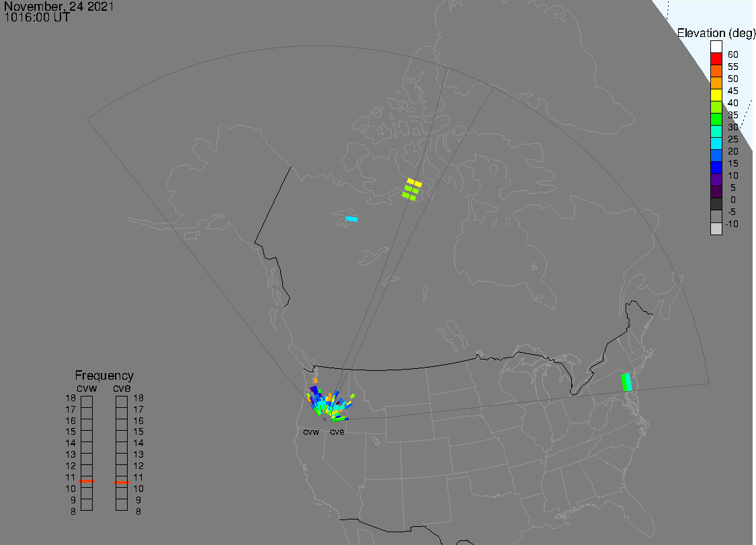Pick swatch between 55 and 50 elevation labels
The image size is (756, 545).
(716, 71)
